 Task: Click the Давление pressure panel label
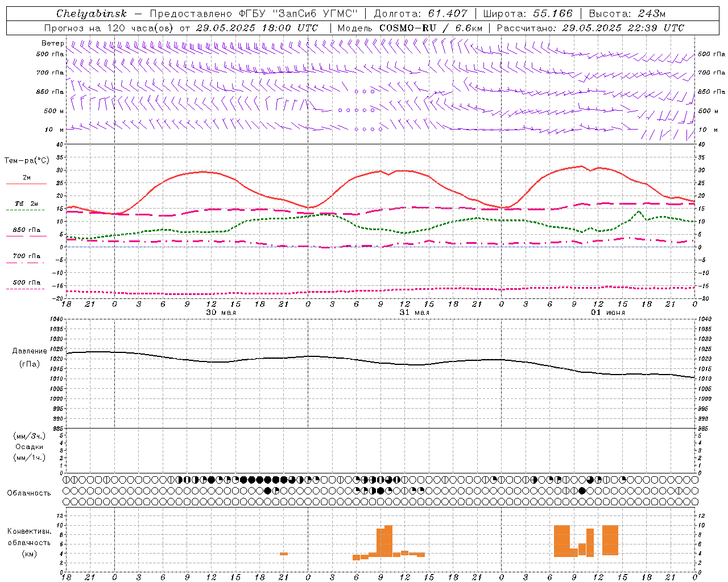(x=30, y=351)
